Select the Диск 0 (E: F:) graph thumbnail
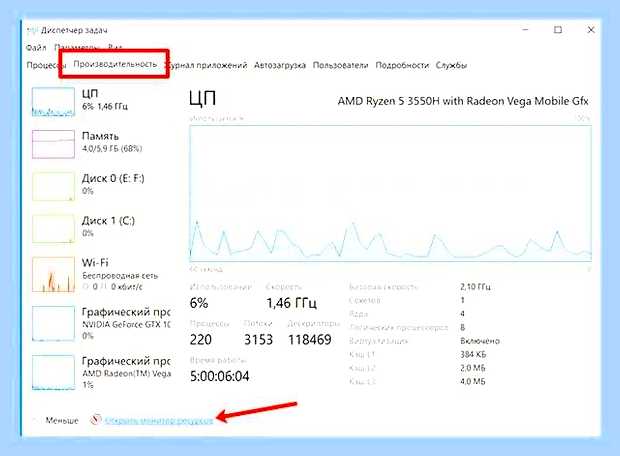Image resolution: width=620 pixels, height=456 pixels. tap(53, 186)
